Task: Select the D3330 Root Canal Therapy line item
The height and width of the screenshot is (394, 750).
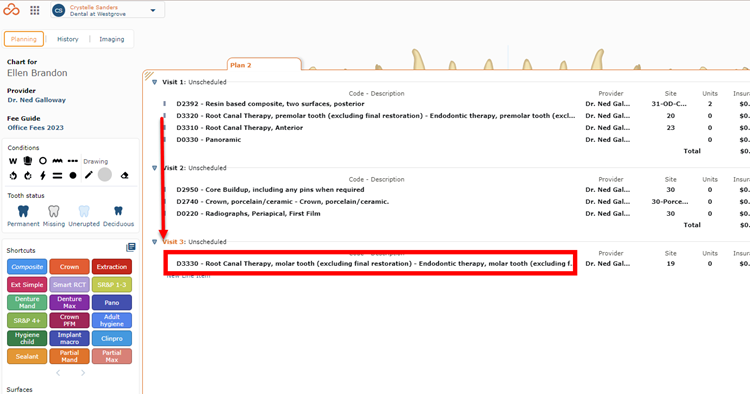Action: point(370,263)
